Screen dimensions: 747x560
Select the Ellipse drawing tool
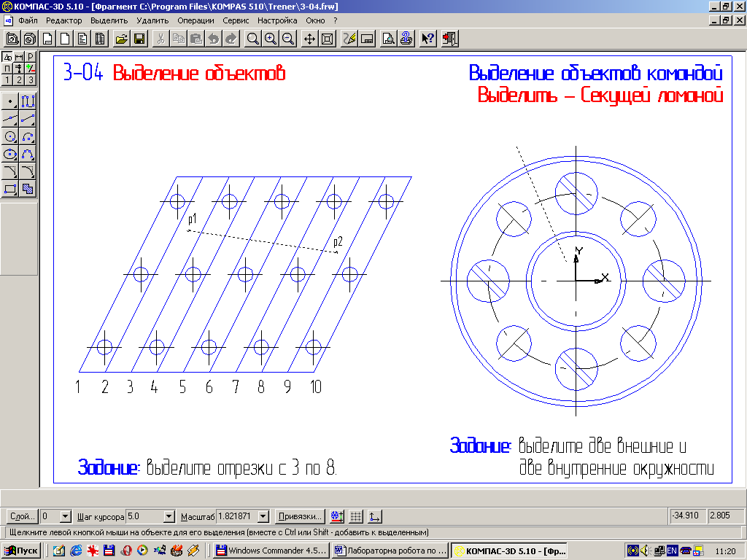10,154
